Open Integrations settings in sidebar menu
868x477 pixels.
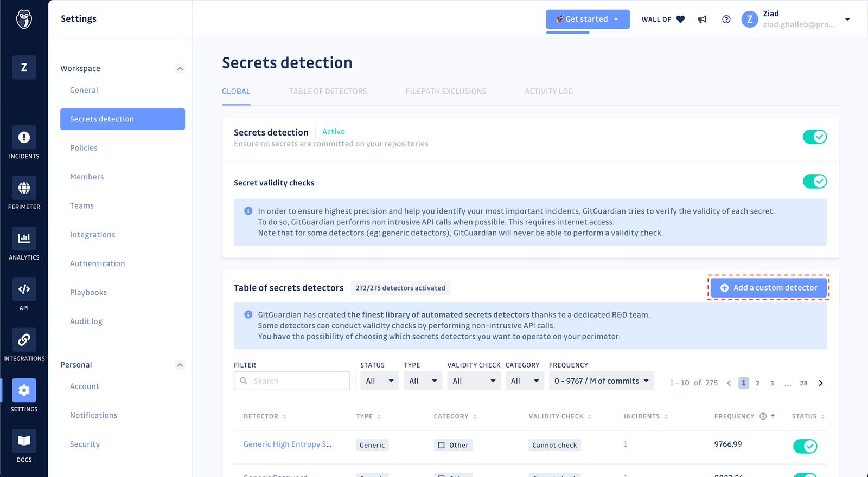[92, 235]
